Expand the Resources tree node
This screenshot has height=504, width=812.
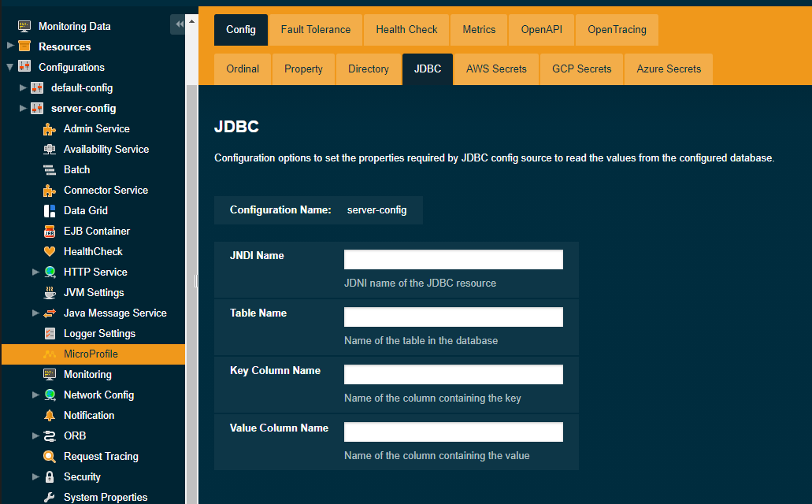coord(10,46)
